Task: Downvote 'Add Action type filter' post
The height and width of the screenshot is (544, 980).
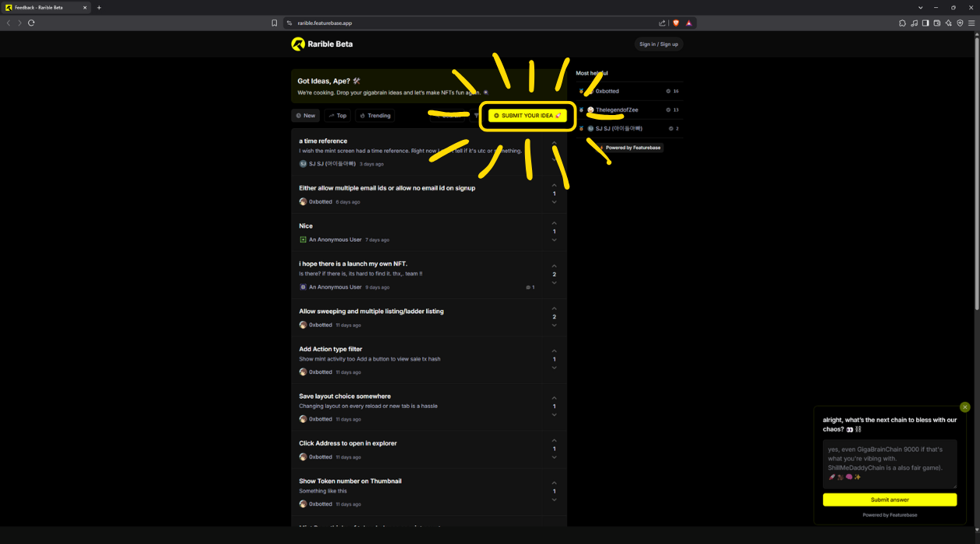Action: 555,368
